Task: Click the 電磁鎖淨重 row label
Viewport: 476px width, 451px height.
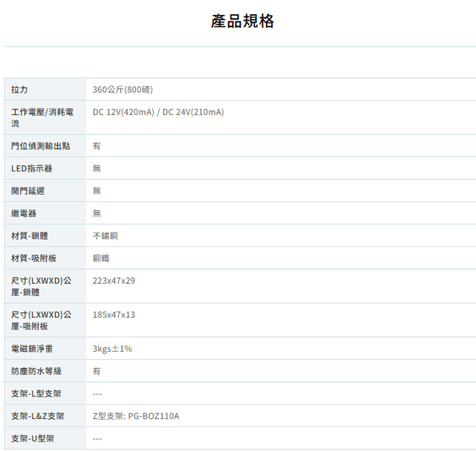Action: coord(32,349)
